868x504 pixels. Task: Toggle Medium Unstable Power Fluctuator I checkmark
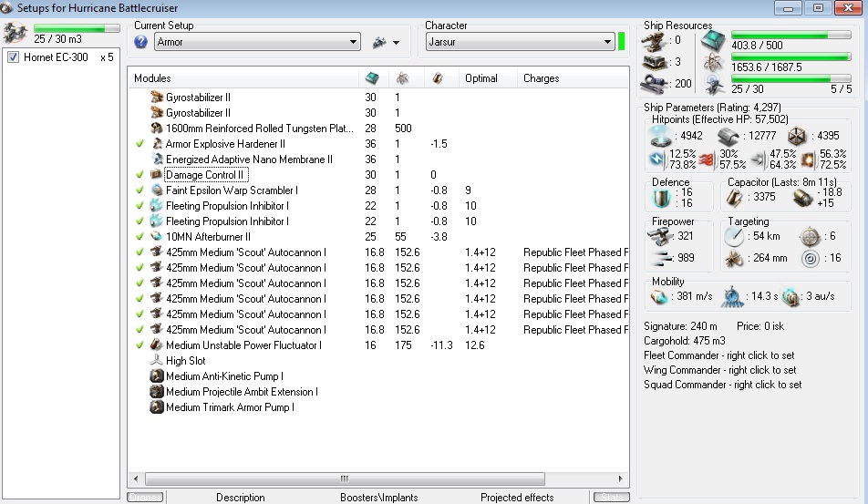coord(139,345)
